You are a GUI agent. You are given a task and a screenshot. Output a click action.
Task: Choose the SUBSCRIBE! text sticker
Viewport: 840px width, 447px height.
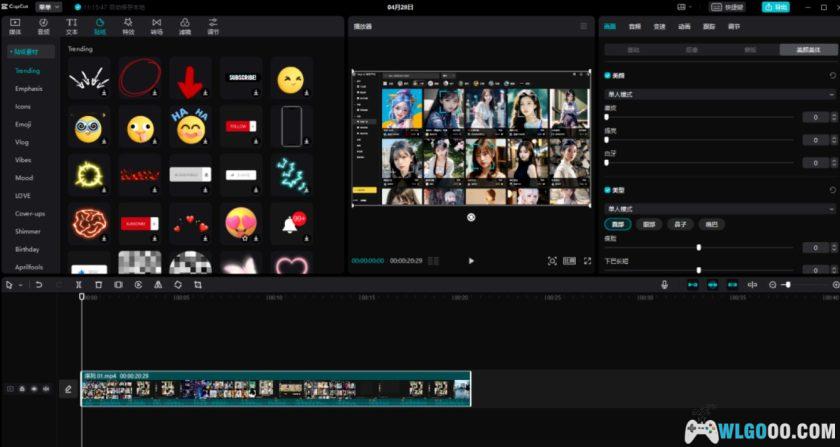click(241, 78)
